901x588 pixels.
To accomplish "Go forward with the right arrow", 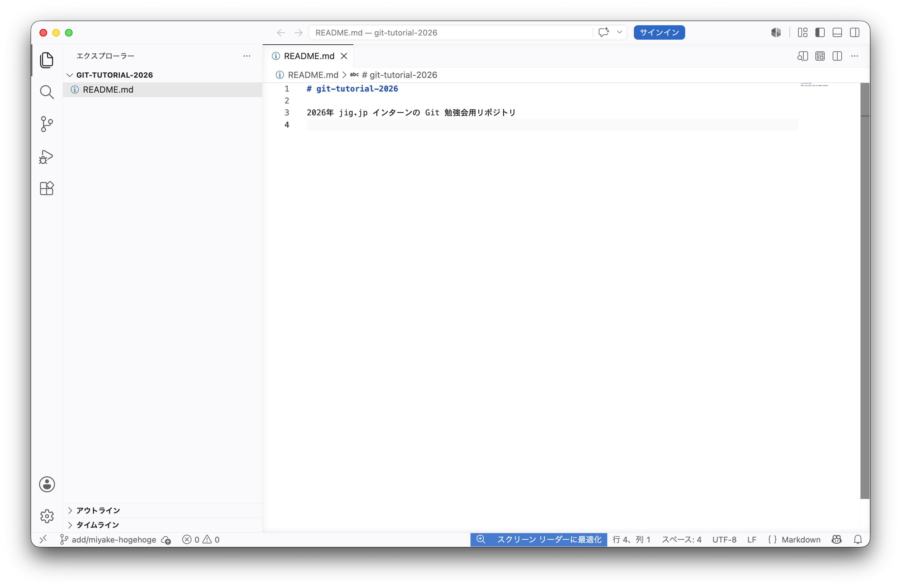I will pyautogui.click(x=298, y=32).
